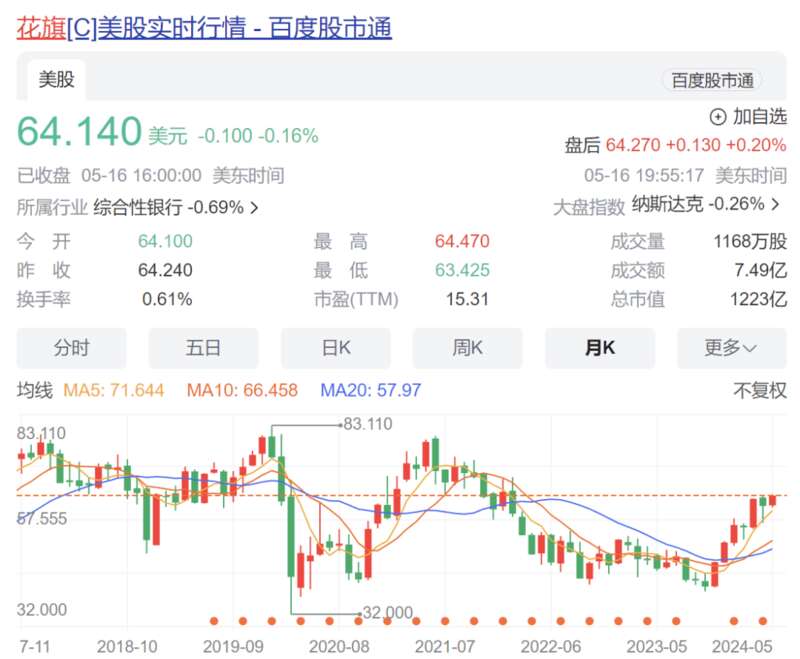Switch to the 分时 chart tab
The image size is (800, 659).
tap(71, 348)
